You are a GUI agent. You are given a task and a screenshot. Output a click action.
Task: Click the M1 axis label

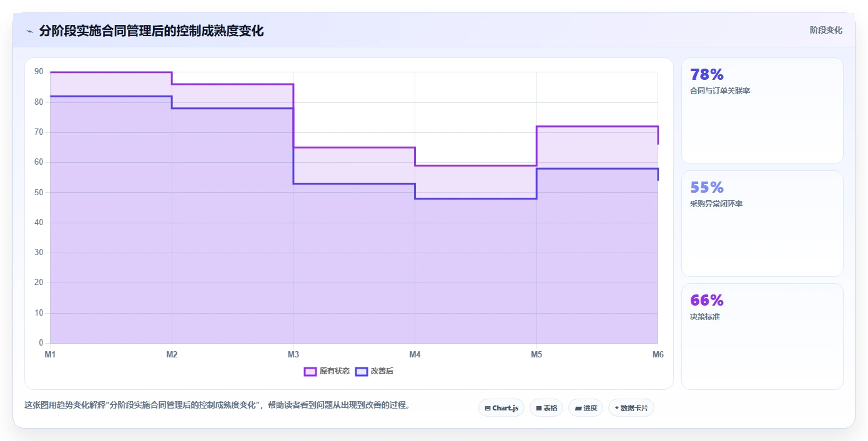50,354
